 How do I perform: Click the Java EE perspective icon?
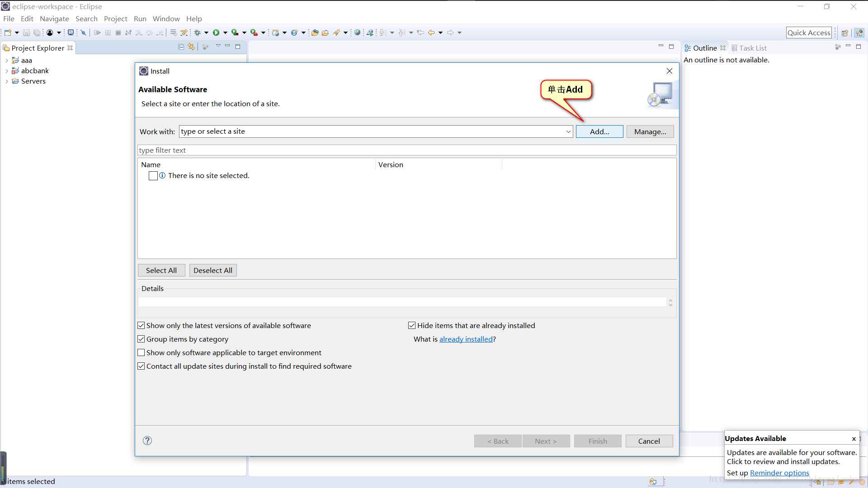click(859, 33)
